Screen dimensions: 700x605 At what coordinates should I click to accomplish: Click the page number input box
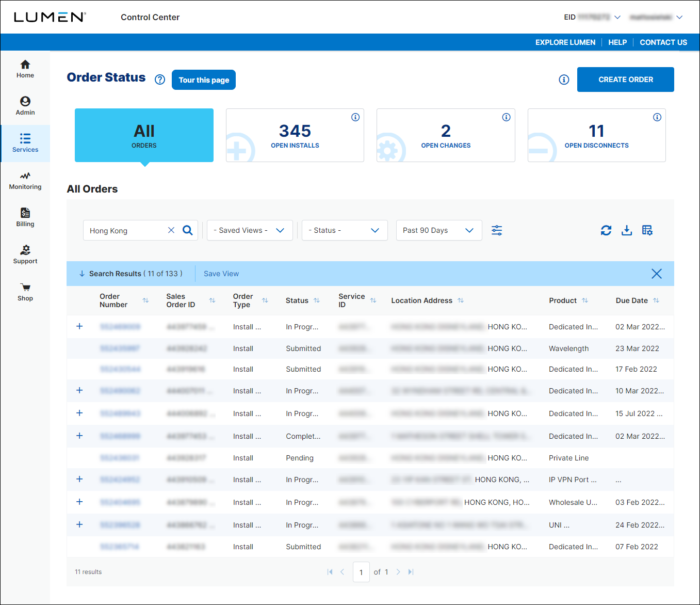(x=361, y=572)
